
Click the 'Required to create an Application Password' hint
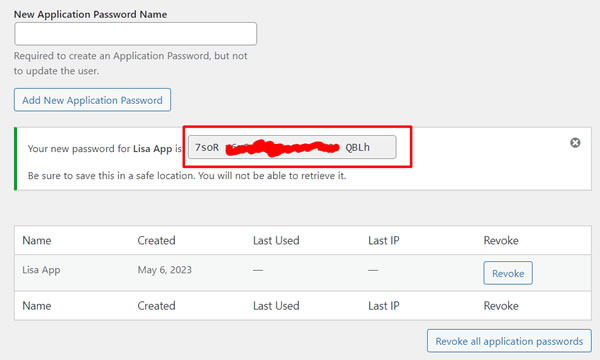click(x=130, y=63)
